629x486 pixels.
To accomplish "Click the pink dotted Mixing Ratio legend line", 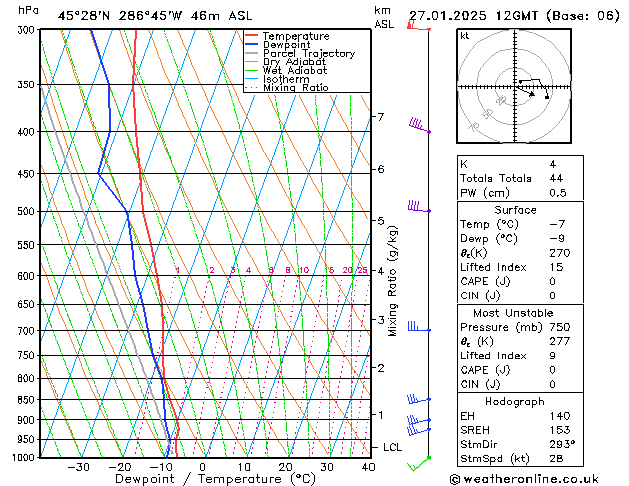I will (x=252, y=87).
